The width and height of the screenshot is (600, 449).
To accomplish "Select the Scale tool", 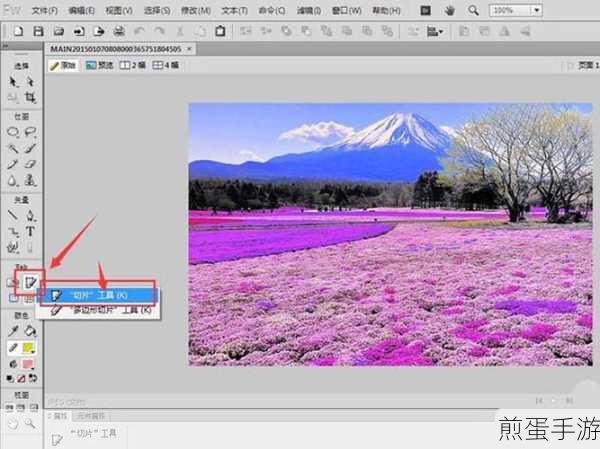I will [13, 98].
